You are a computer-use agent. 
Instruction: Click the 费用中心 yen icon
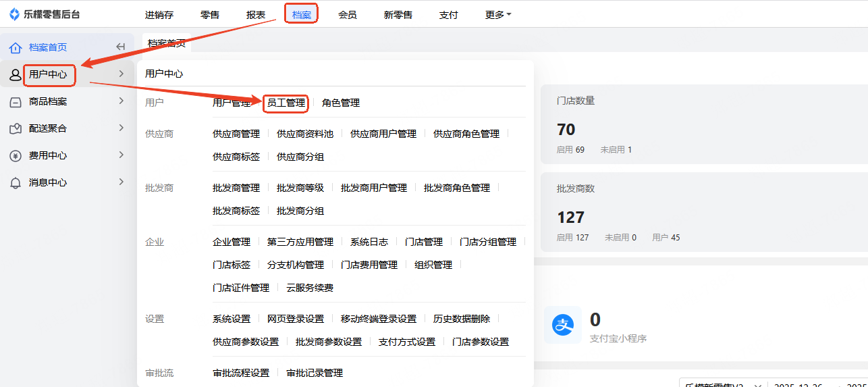(x=16, y=155)
